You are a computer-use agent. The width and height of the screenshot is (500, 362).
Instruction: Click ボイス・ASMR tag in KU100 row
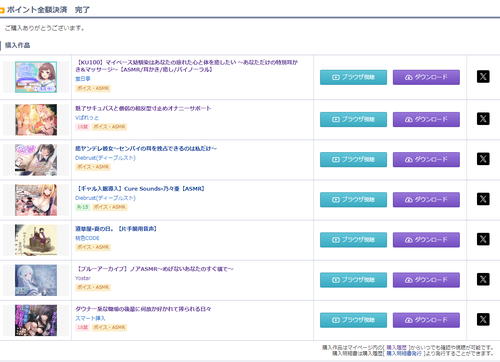[93, 88]
